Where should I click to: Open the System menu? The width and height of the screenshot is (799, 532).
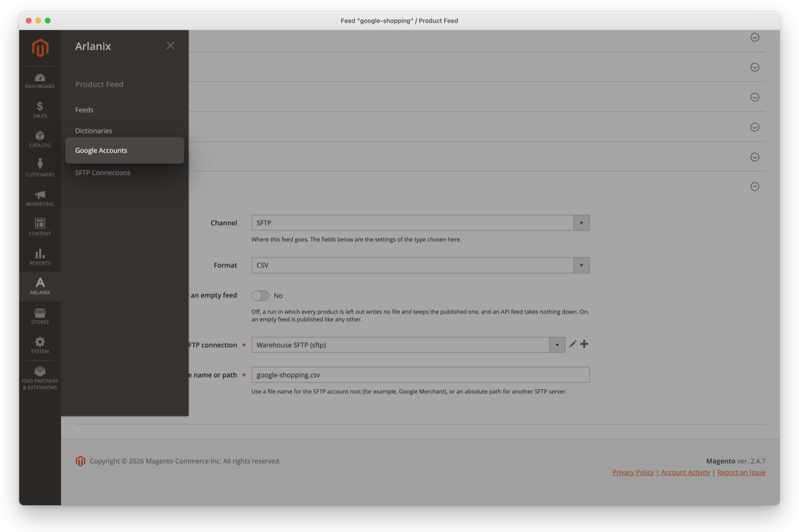[40, 345]
